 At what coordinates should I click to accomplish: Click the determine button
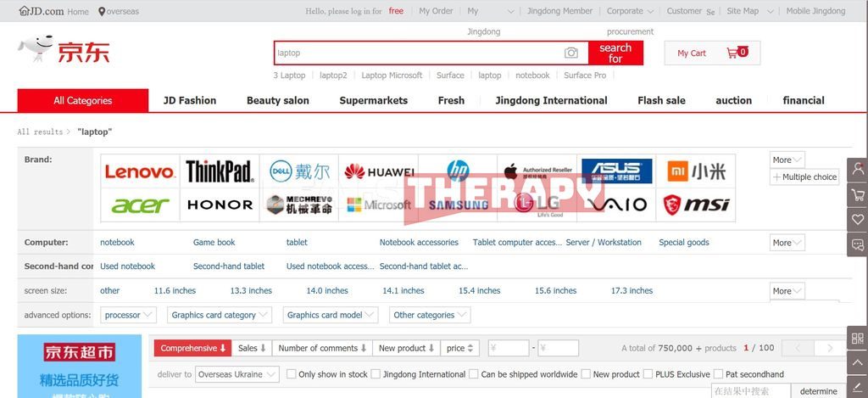click(x=818, y=391)
